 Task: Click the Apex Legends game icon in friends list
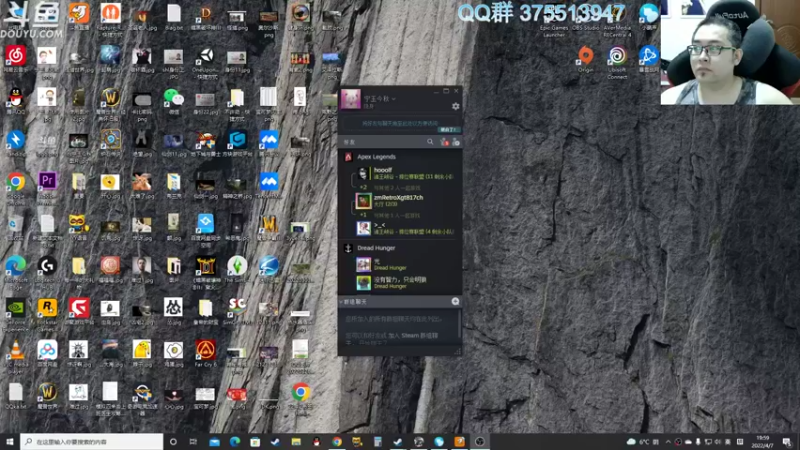click(348, 157)
